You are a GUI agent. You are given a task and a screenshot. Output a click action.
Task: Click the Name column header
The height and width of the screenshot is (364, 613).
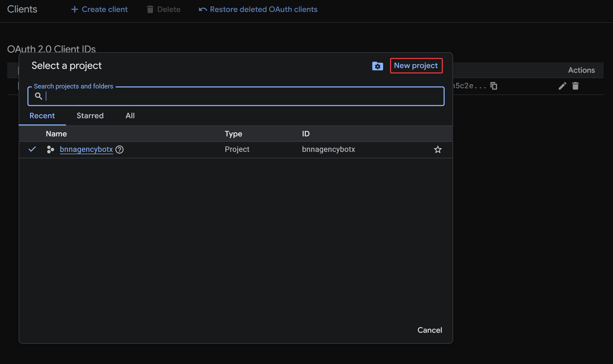(56, 134)
